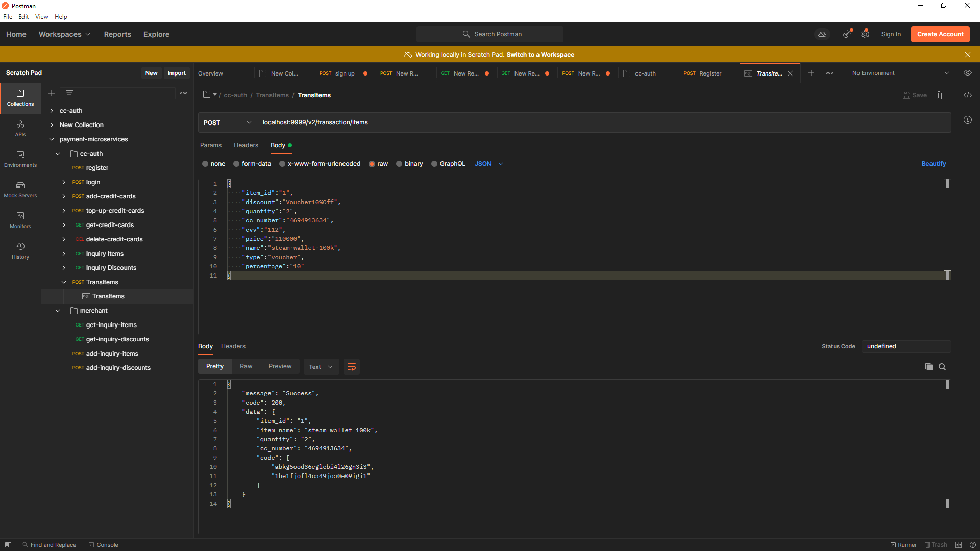This screenshot has height=551, width=980.
Task: Open the settings gear icon
Action: [865, 34]
